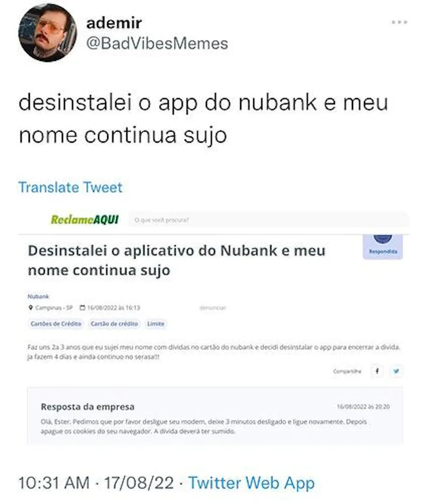Open the @BadVibesMemes handle
This screenshot has height=504, width=427.
click(x=157, y=44)
